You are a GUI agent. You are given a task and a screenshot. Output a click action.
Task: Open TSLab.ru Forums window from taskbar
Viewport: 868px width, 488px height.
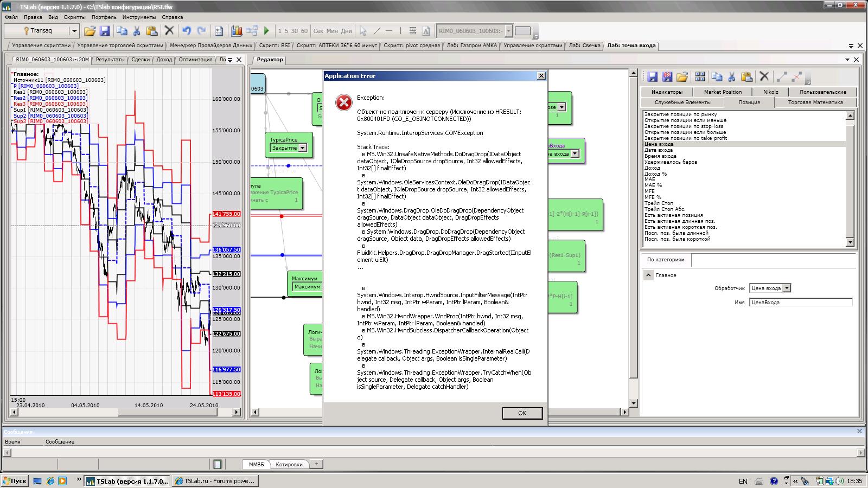click(215, 481)
